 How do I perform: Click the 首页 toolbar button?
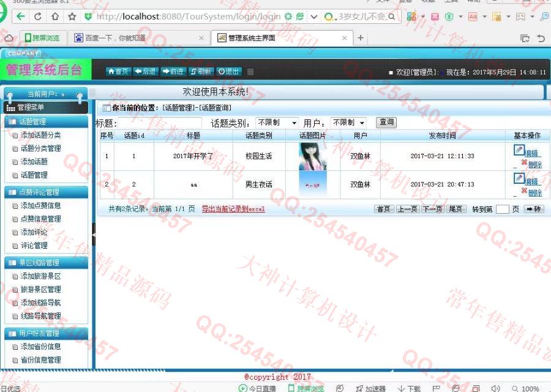point(118,72)
